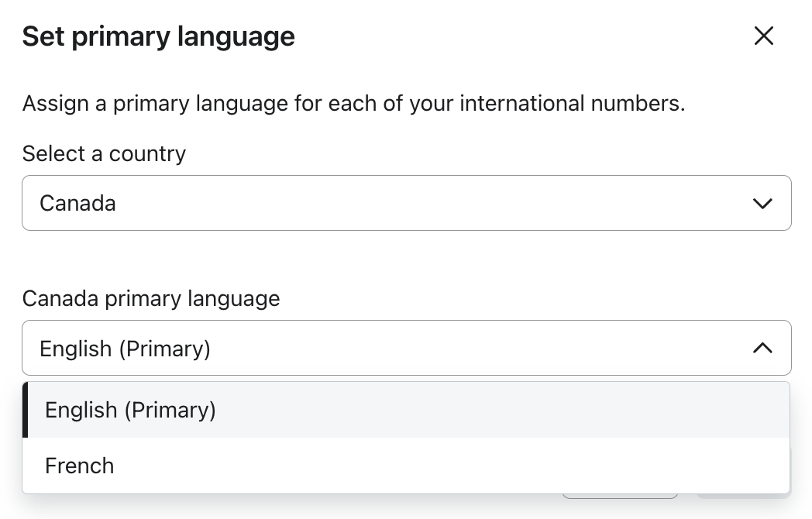Click the black selection marker beside English (Primary)
This screenshot has height=519, width=812.
[26, 410]
